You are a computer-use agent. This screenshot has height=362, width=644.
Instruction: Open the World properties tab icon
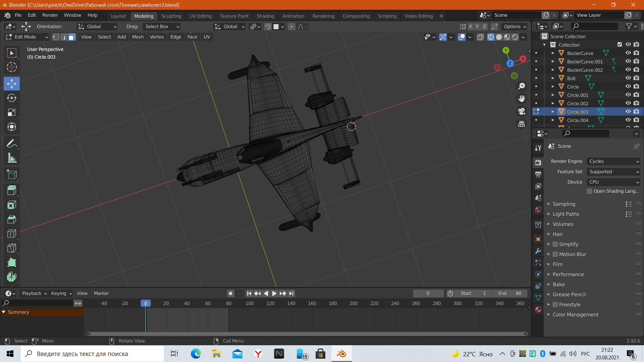pos(538,210)
